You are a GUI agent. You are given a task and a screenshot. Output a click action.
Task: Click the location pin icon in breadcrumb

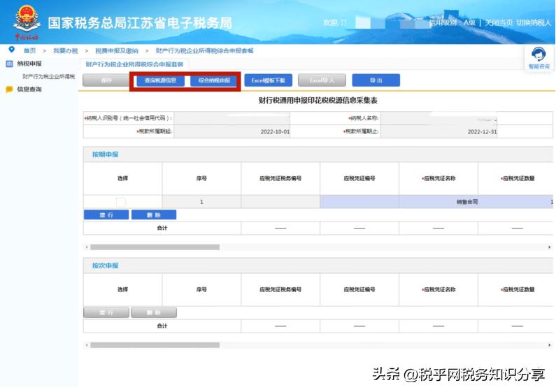click(x=12, y=50)
